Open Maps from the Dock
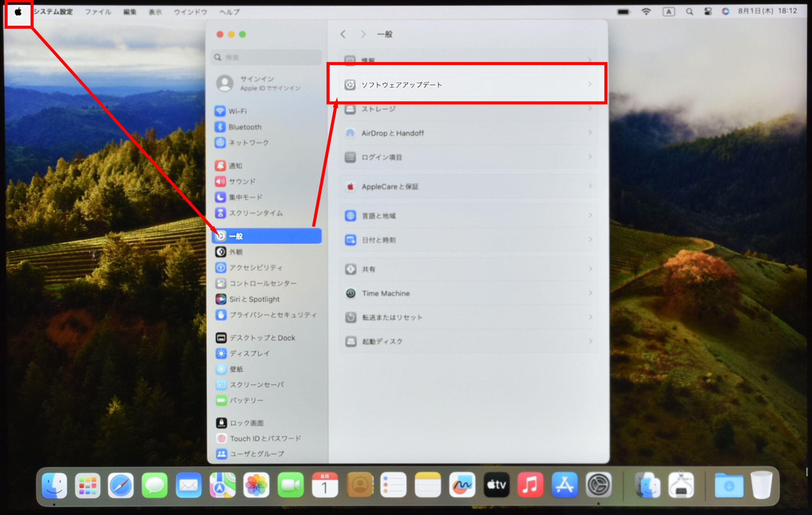Image resolution: width=812 pixels, height=515 pixels. [223, 485]
